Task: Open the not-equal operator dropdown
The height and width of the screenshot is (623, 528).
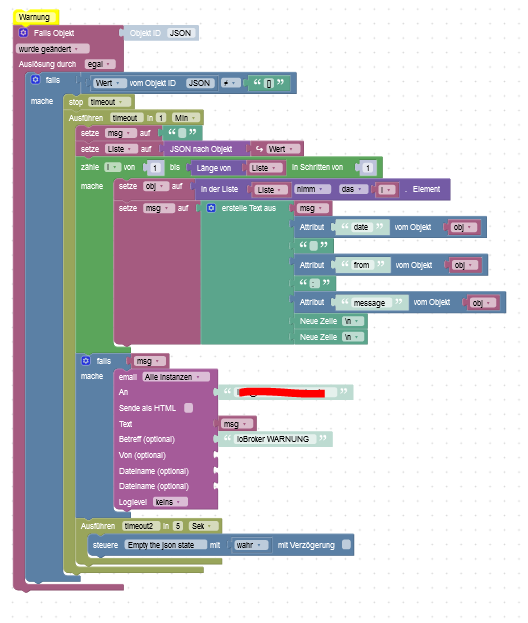Action: [230, 83]
